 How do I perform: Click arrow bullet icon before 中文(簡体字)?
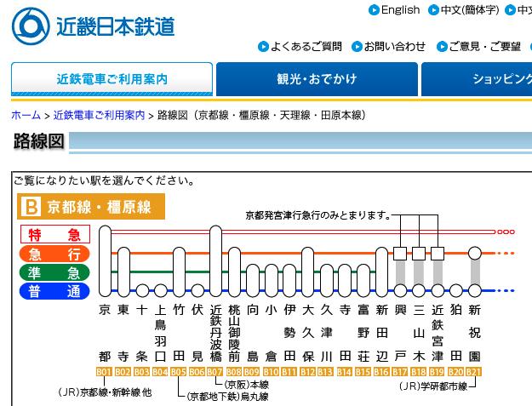click(433, 10)
